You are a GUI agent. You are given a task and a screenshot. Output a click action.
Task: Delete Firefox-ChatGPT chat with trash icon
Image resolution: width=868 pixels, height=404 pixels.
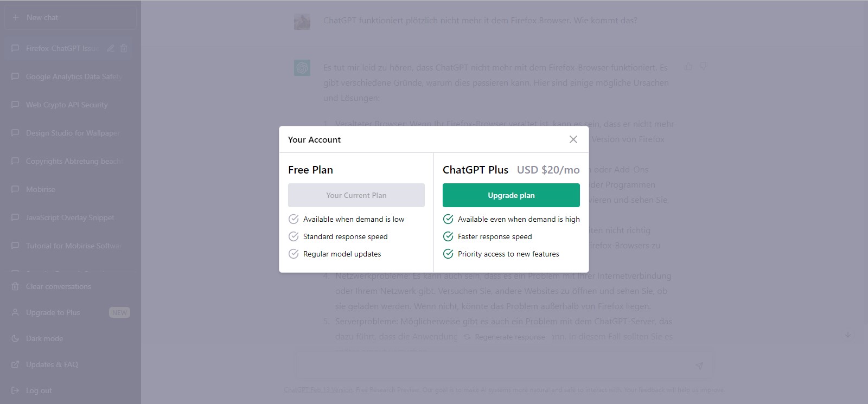pyautogui.click(x=124, y=48)
